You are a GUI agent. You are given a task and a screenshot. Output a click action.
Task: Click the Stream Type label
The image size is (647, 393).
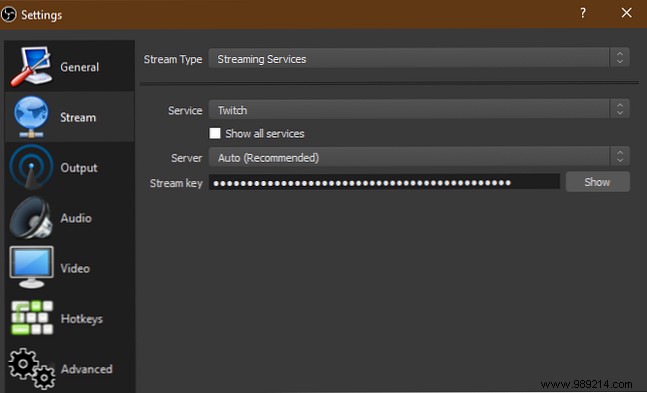173,59
